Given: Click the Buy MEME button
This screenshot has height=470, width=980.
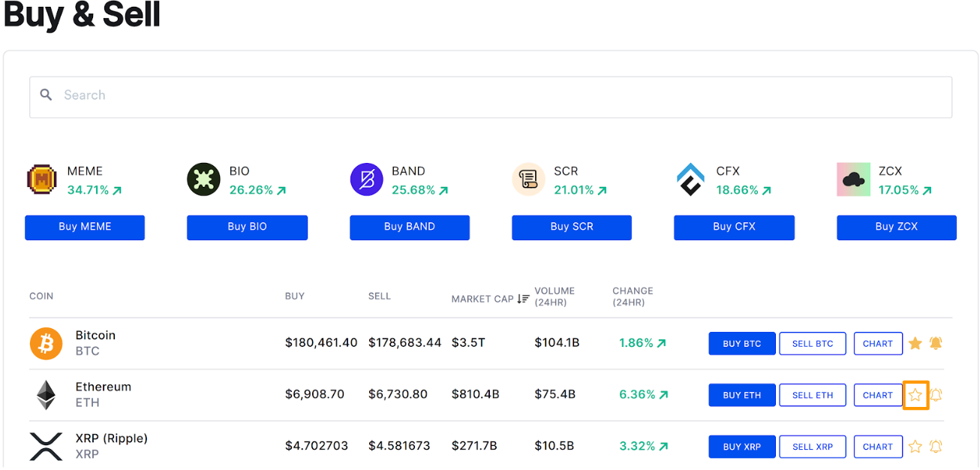Looking at the screenshot, I should pos(84,227).
